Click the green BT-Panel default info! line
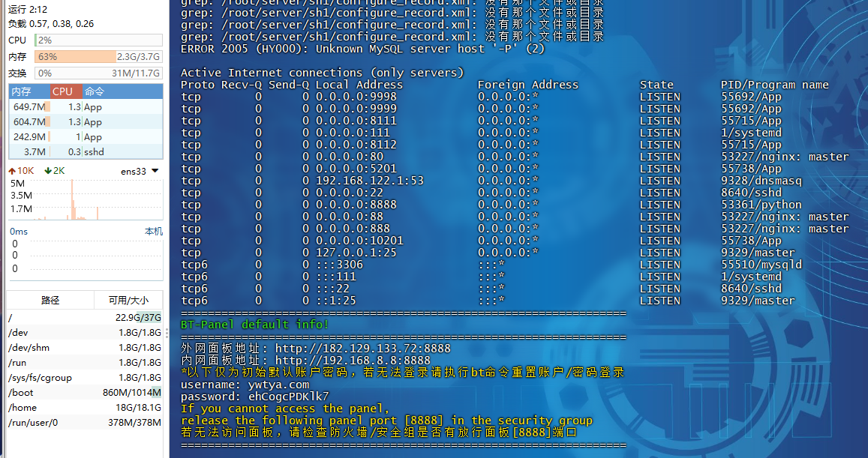868x458 pixels. 254,324
